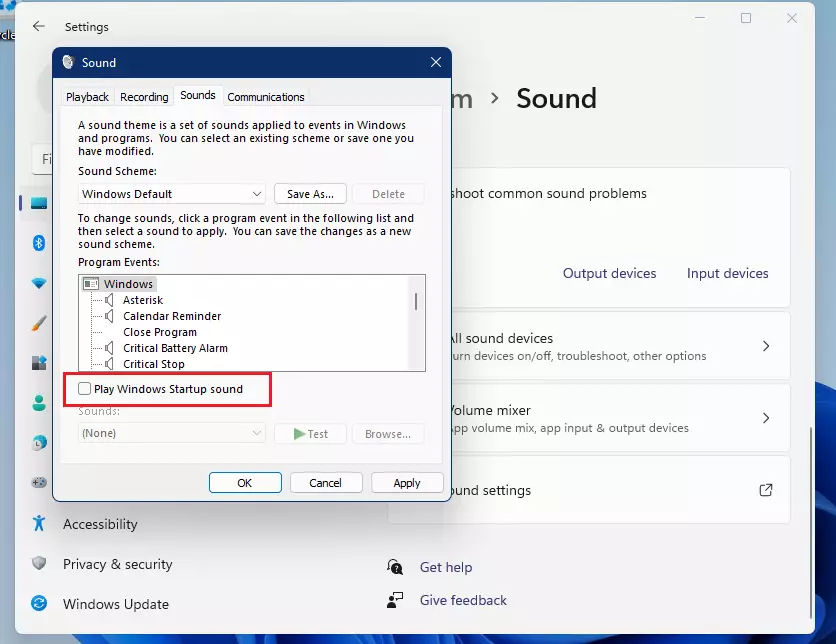Cancel the Sound dialog
Screen dimensions: 836x644
(326, 482)
